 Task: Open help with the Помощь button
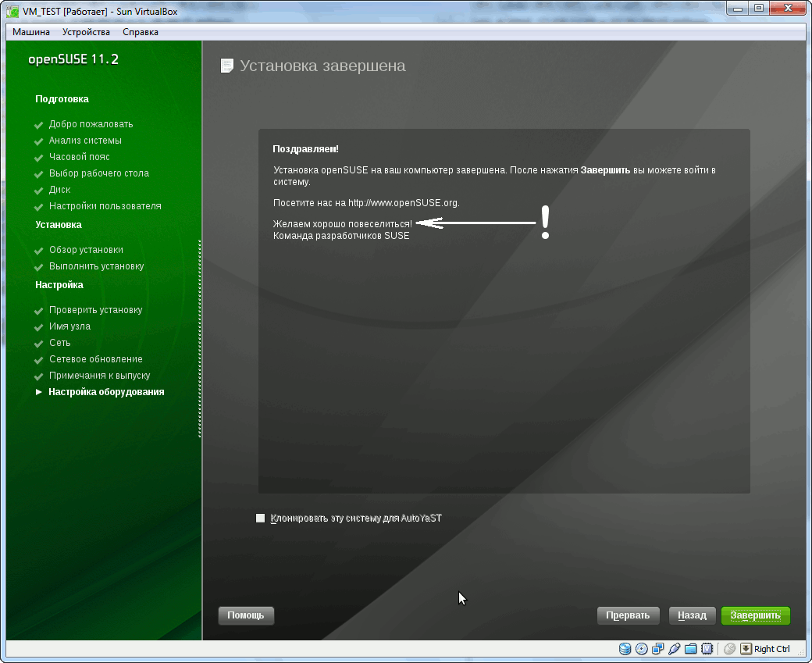click(x=246, y=615)
